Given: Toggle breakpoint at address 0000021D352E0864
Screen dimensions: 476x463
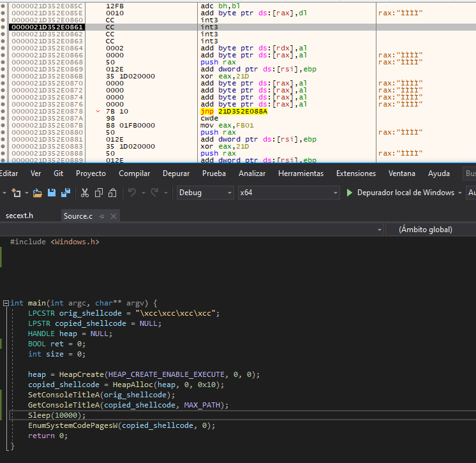Looking at the screenshot, I should [x=3, y=48].
